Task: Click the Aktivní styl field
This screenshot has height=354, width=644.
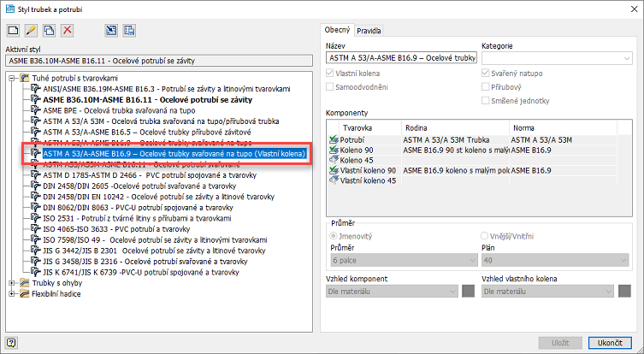Action: coord(159,61)
